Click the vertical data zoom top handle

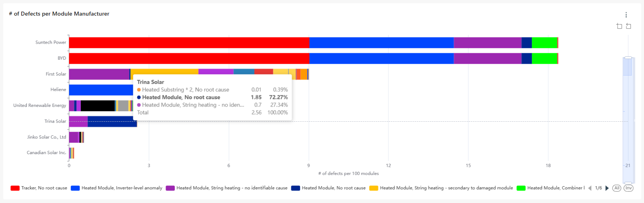628,58
